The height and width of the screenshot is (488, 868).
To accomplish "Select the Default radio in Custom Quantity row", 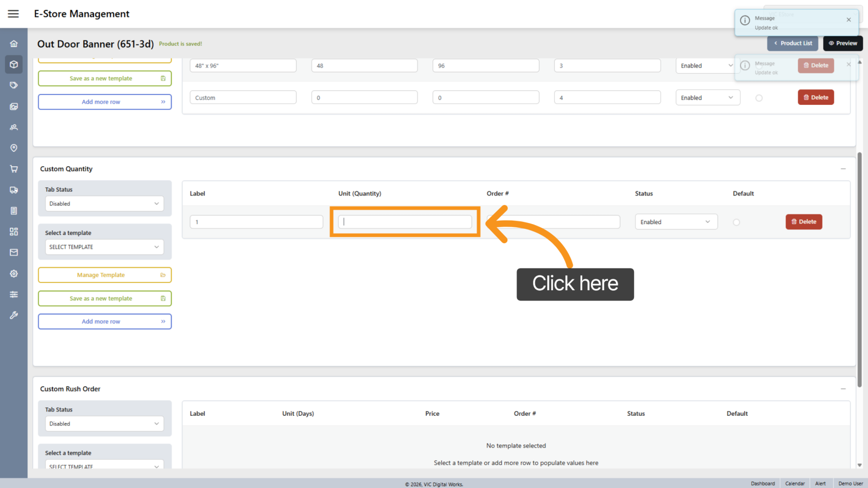I will pyautogui.click(x=736, y=222).
